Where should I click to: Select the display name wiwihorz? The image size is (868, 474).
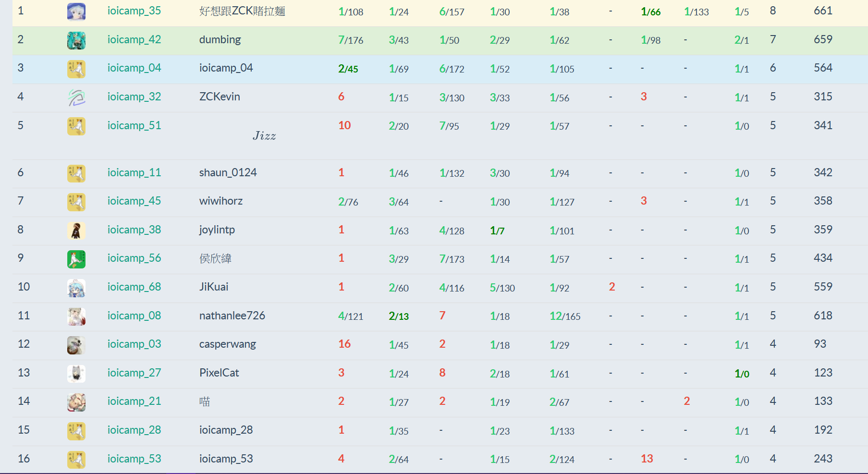(221, 201)
